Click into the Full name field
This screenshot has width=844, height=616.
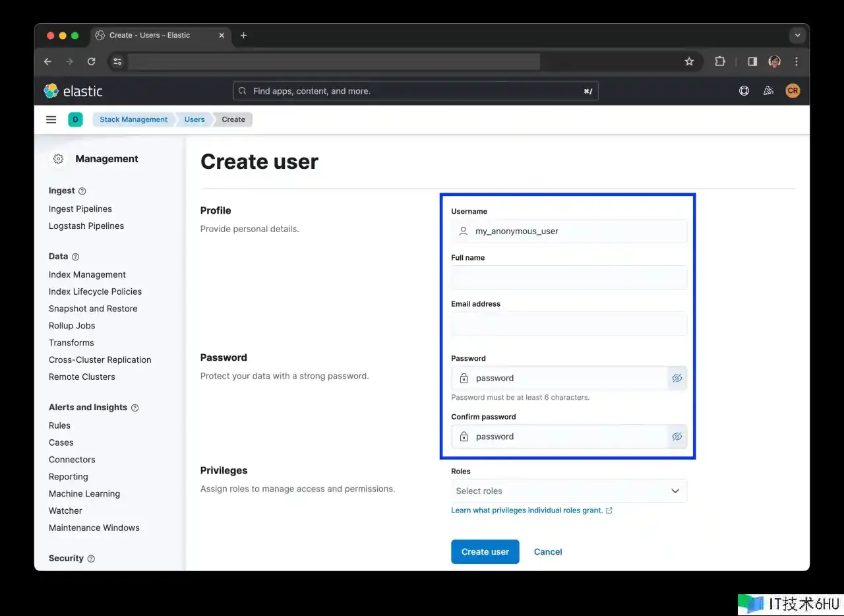568,278
